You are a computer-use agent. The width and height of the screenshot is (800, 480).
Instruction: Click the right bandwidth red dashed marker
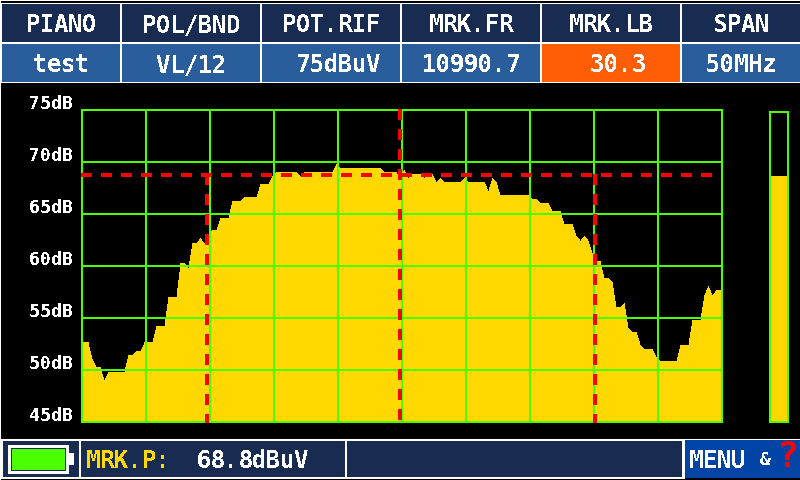tap(595, 298)
